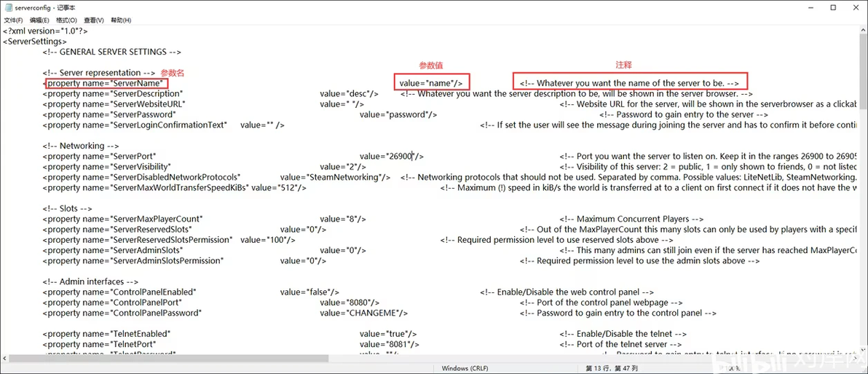Screen dimensions: 868x374
Task: Open the 帮助(H) menu
Action: [x=121, y=20]
